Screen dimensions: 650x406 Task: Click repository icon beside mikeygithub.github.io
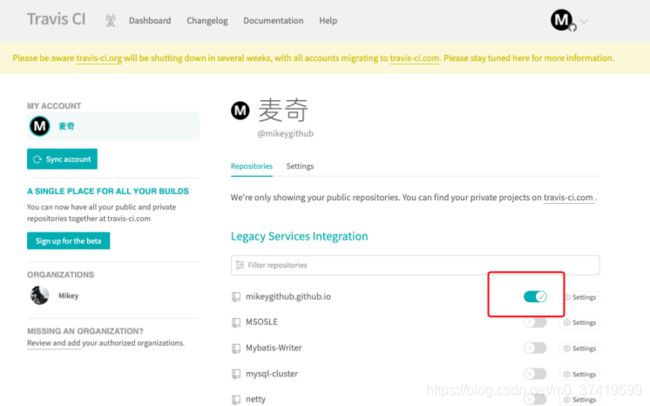coord(236,297)
